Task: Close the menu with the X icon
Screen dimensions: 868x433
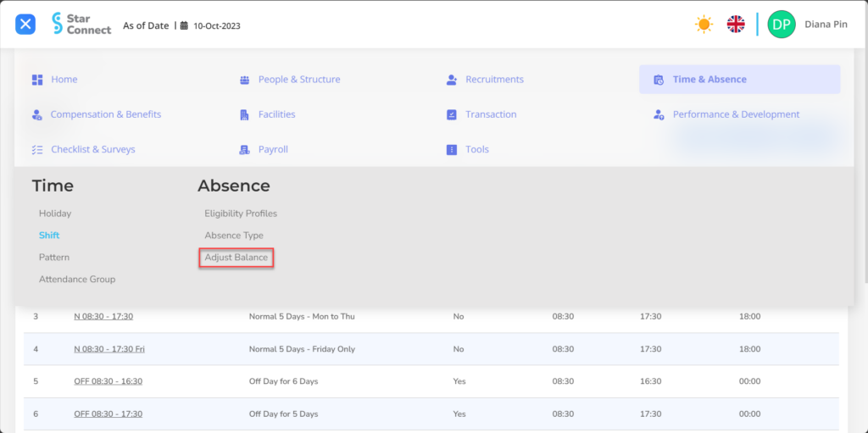Action: coord(25,25)
